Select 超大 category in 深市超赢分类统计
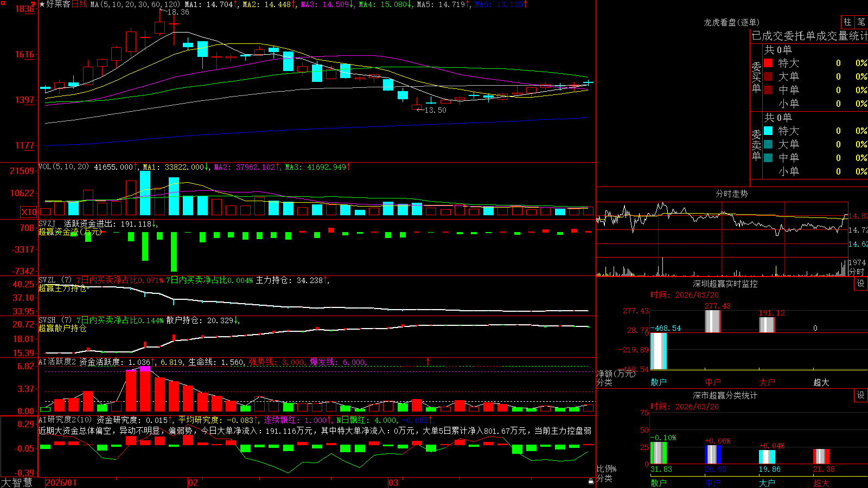The width and height of the screenshot is (868, 488). point(821,483)
